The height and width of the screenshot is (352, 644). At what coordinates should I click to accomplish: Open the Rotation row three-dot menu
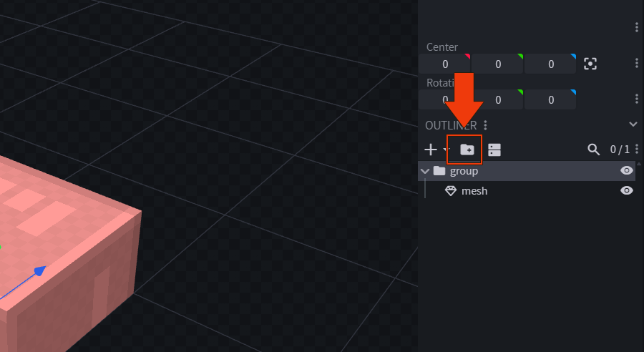637,99
